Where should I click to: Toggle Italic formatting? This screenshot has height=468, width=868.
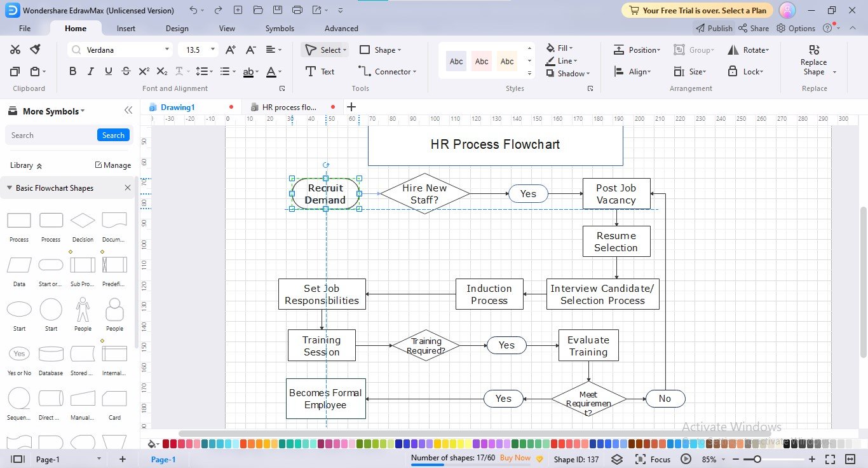[91, 71]
